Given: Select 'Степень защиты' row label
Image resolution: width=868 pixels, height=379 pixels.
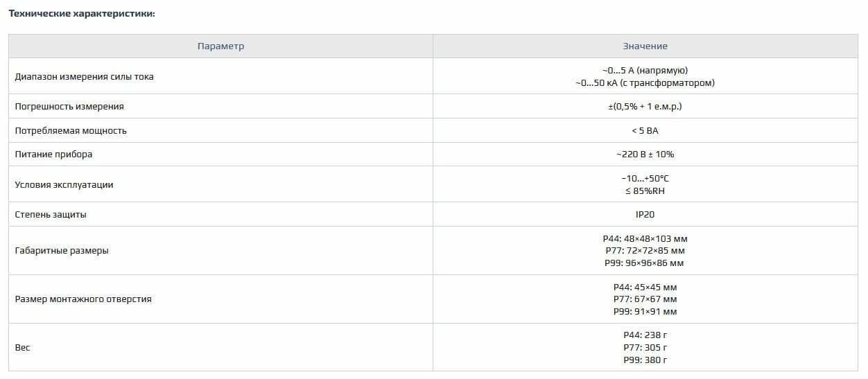Looking at the screenshot, I should [51, 215].
